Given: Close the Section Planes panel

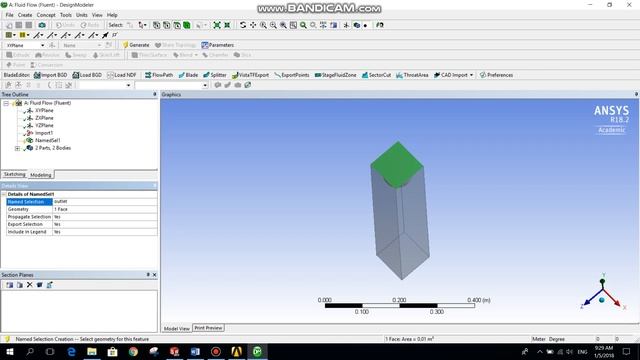Looking at the screenshot, I should coord(155,275).
